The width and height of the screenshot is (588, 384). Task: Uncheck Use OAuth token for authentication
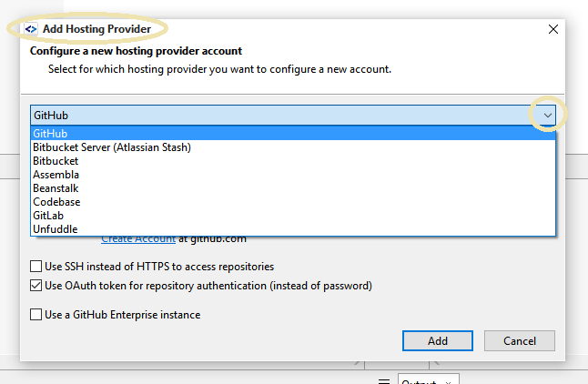click(x=35, y=286)
